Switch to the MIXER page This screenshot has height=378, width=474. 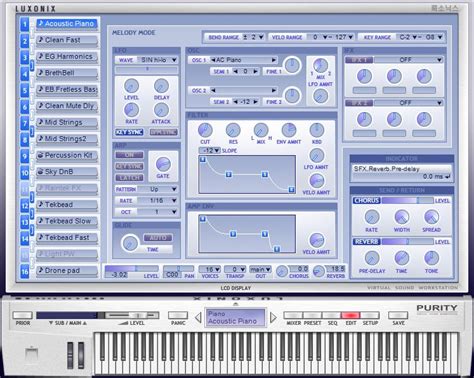(293, 315)
